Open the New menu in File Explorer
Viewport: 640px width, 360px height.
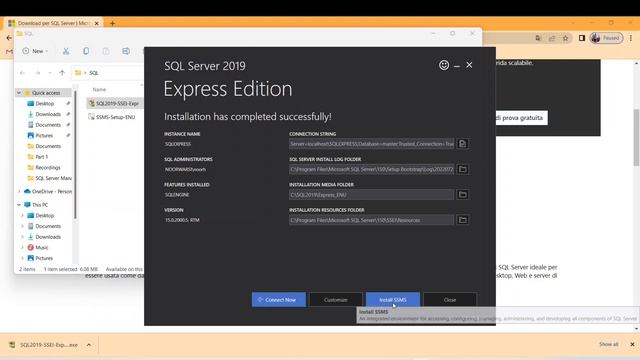[35, 51]
